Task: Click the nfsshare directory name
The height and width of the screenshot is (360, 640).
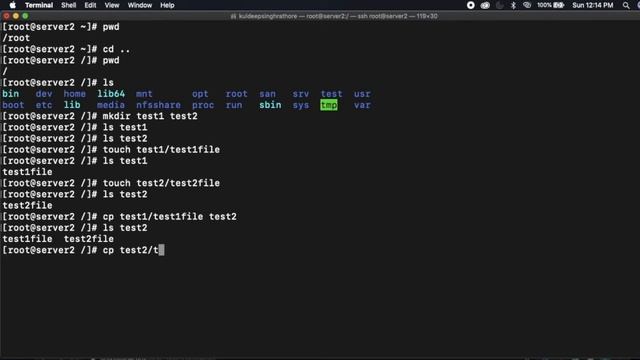Action: pyautogui.click(x=158, y=105)
